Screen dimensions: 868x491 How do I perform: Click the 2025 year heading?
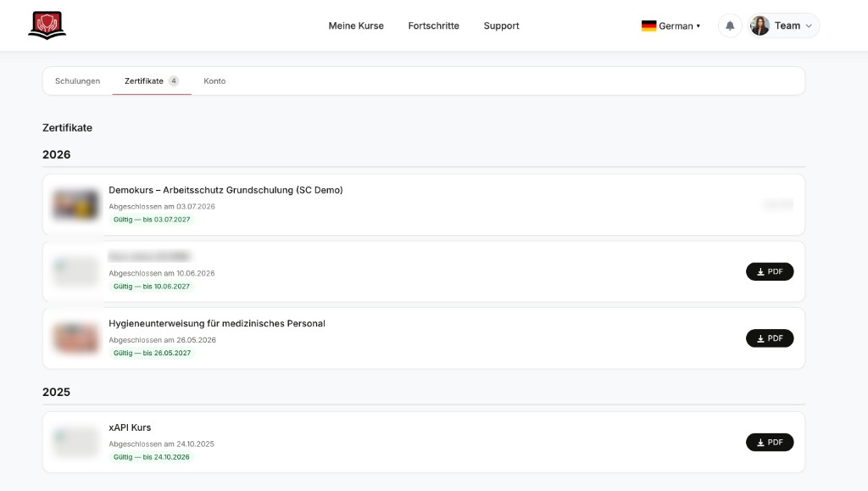click(57, 392)
